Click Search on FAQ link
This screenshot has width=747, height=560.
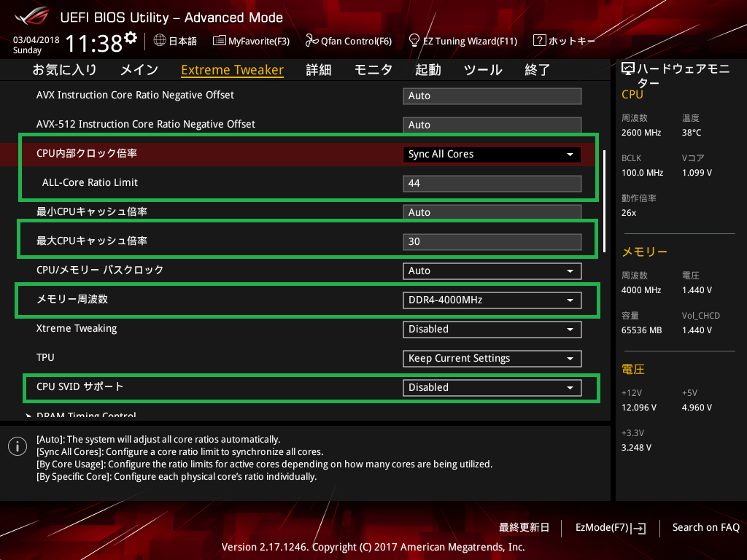pos(705,528)
